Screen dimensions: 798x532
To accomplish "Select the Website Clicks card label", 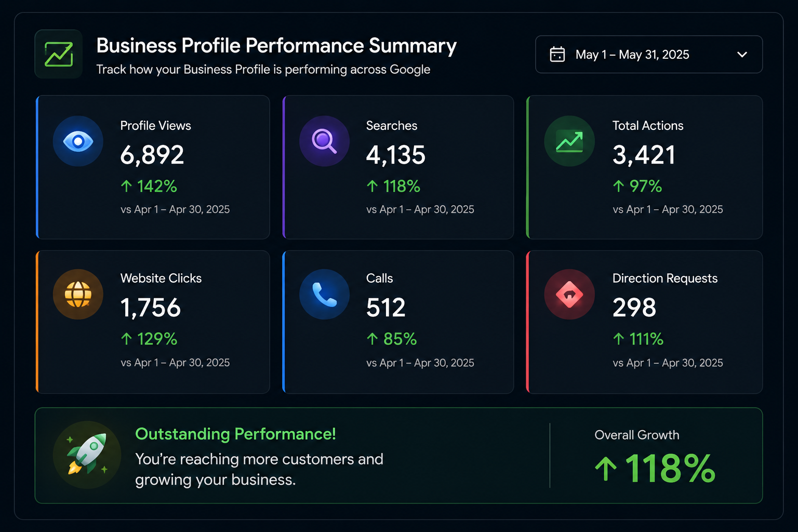I will pos(161,278).
